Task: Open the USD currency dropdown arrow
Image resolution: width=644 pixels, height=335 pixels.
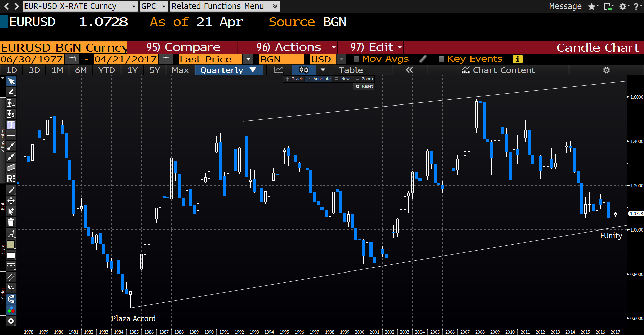Action: coord(341,59)
